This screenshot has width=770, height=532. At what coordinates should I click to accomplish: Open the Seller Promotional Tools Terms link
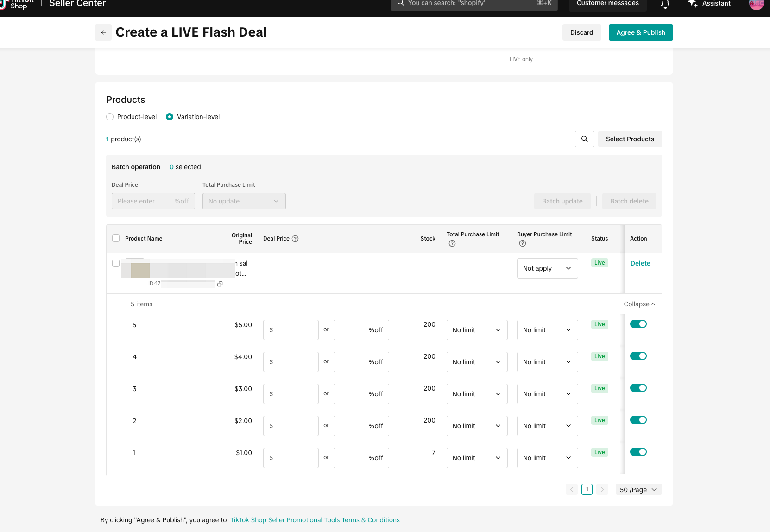[315, 520]
